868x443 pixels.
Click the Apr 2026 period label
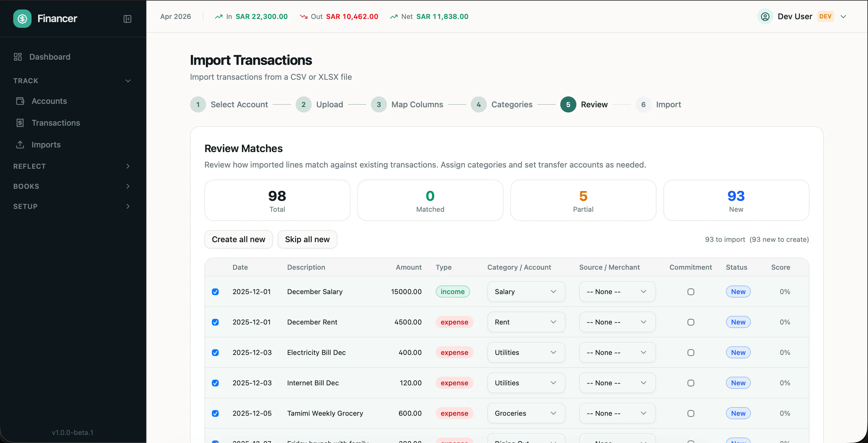(x=176, y=17)
